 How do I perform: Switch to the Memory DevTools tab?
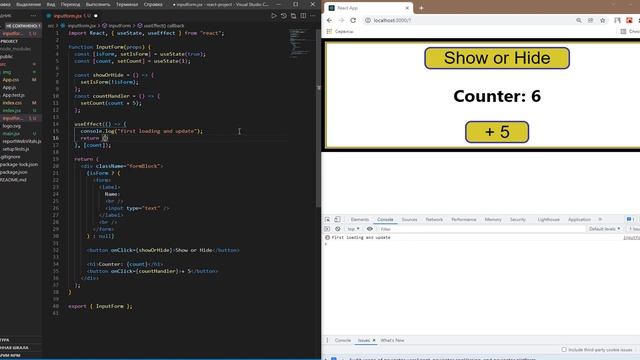tap(493, 220)
